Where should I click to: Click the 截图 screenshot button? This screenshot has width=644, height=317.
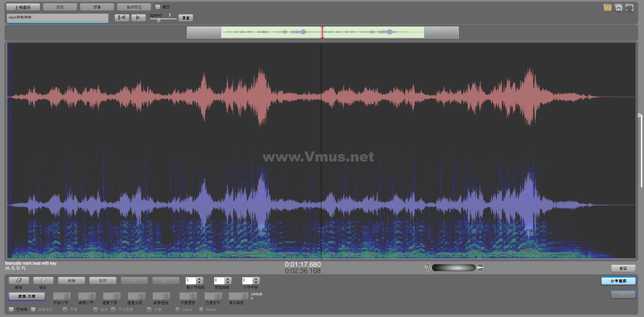click(x=623, y=268)
